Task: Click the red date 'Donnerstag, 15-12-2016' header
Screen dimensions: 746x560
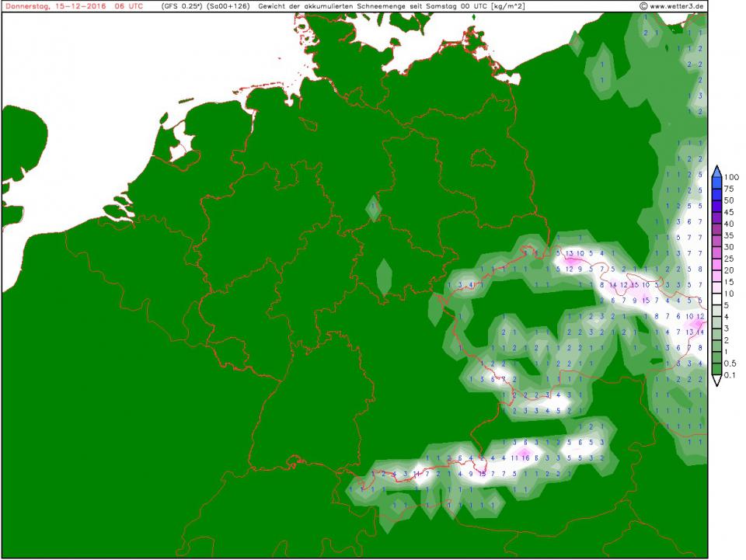Action: click(54, 5)
